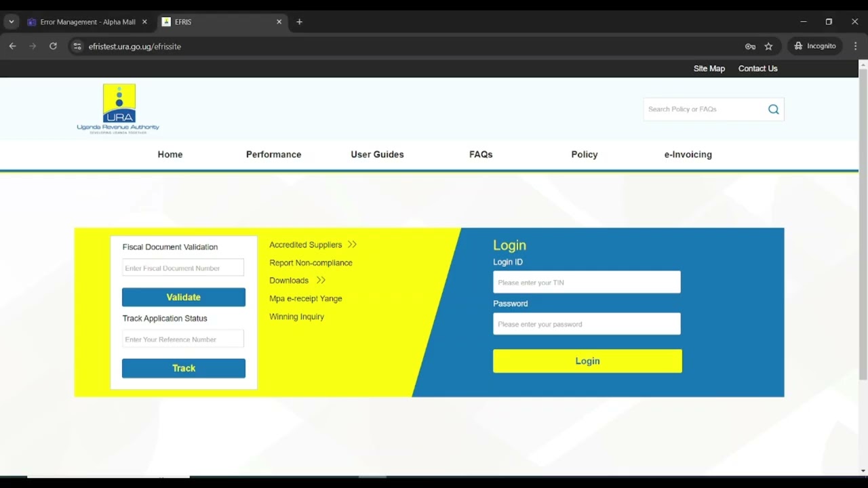Open Winning Inquiry link
Image resolution: width=868 pixels, height=488 pixels.
point(296,317)
